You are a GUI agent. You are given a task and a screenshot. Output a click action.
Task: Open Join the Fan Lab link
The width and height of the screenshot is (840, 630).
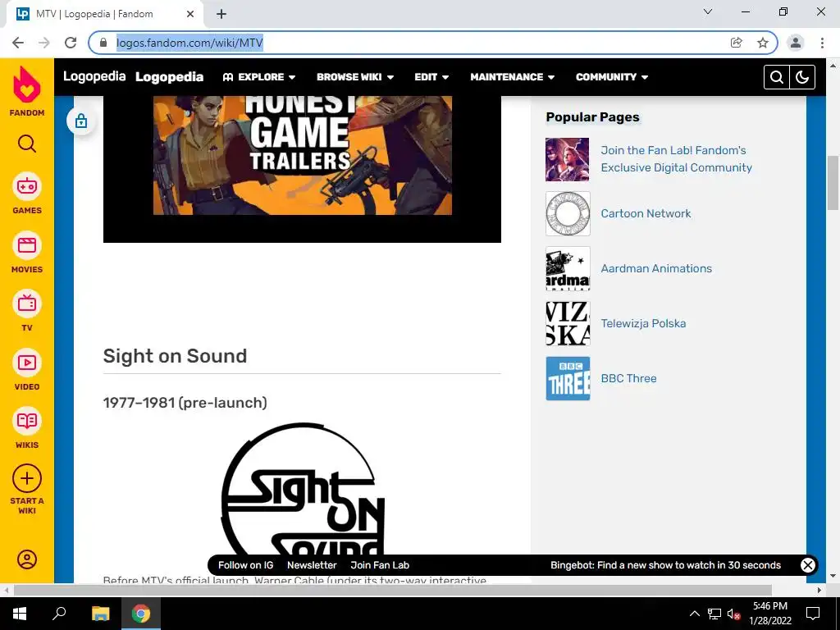(676, 159)
